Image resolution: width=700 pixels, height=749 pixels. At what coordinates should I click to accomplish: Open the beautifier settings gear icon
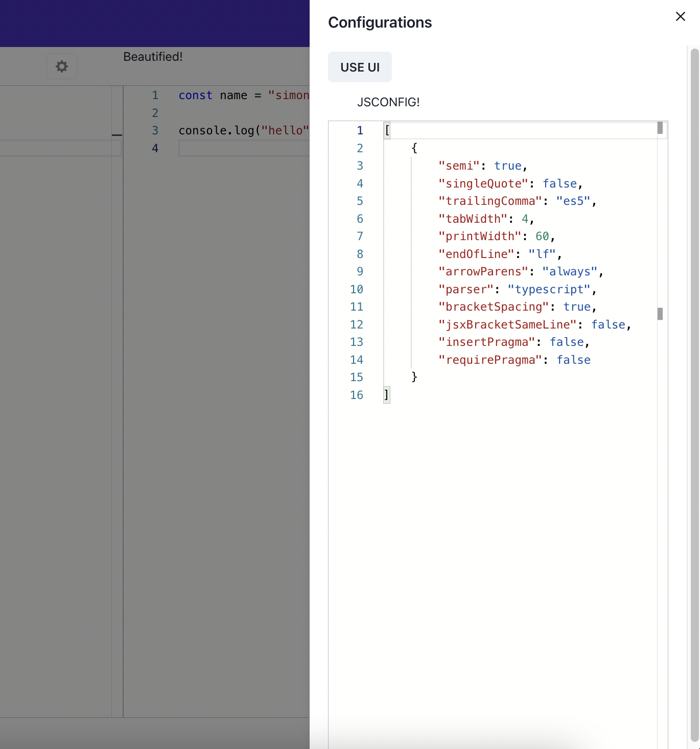(61, 66)
